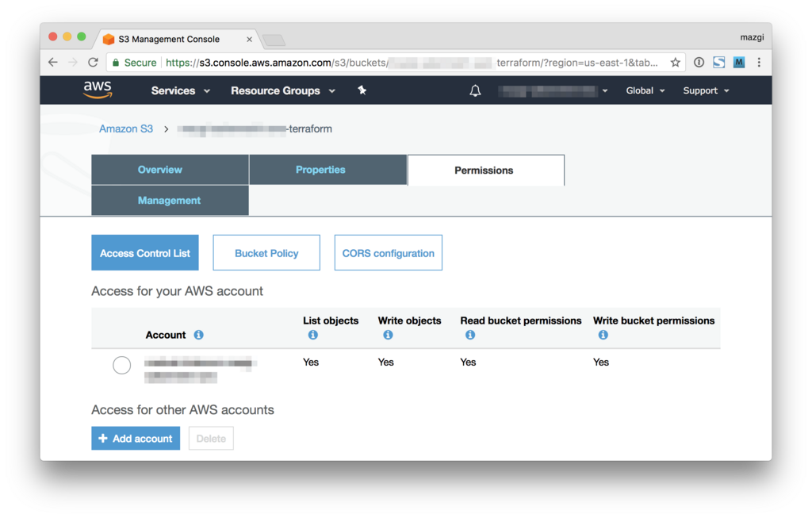Open the Bucket Policy section
This screenshot has width=812, height=518.
(266, 253)
